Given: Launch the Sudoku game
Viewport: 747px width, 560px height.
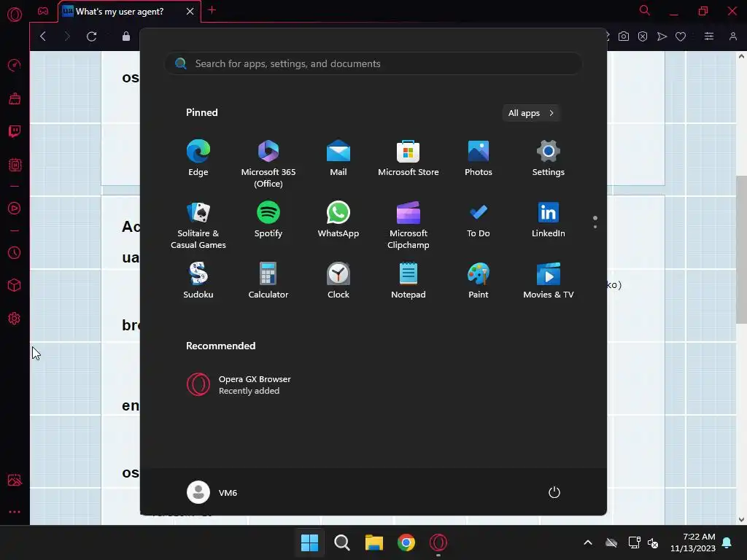Looking at the screenshot, I should pyautogui.click(x=198, y=281).
